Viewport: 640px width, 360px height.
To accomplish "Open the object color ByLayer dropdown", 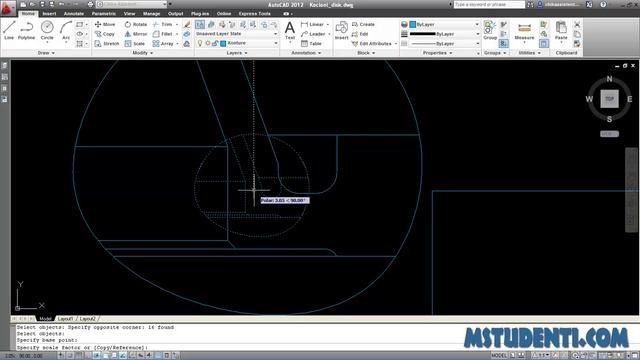I will pyautogui.click(x=444, y=24).
